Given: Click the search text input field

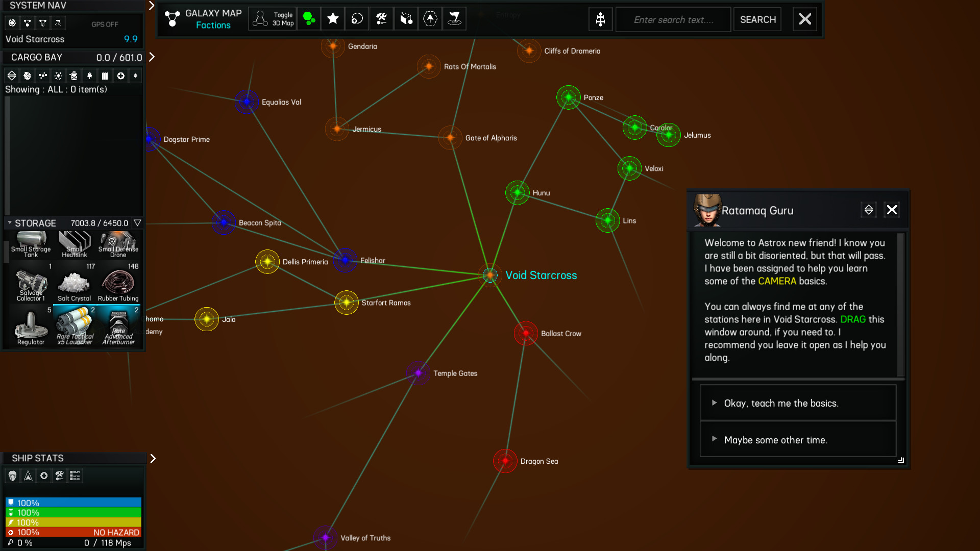Looking at the screenshot, I should (673, 19).
